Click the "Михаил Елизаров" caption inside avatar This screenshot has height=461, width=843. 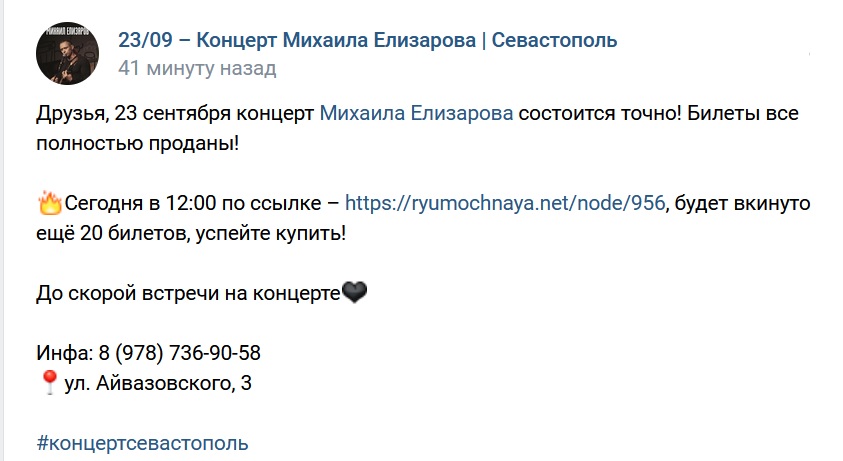[67, 31]
